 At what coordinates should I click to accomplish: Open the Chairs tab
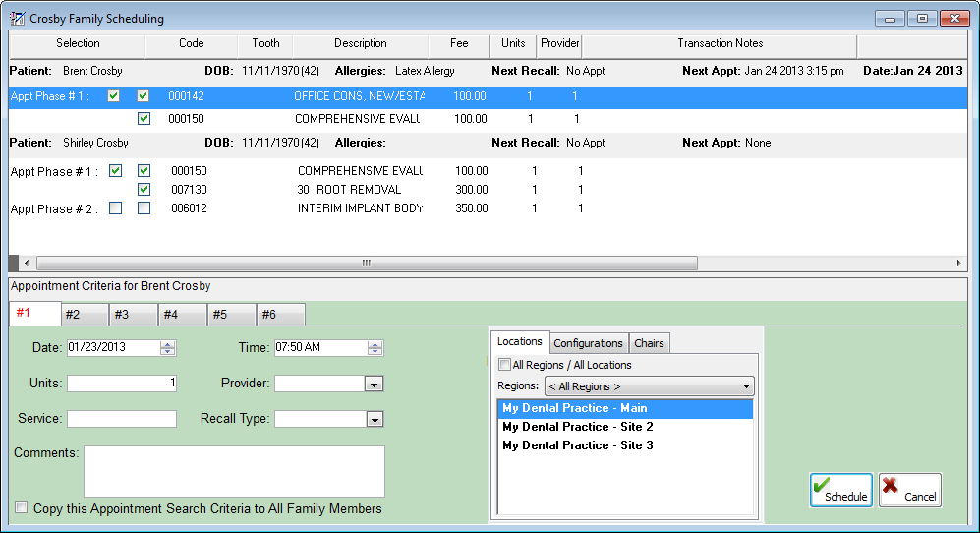pyautogui.click(x=649, y=343)
